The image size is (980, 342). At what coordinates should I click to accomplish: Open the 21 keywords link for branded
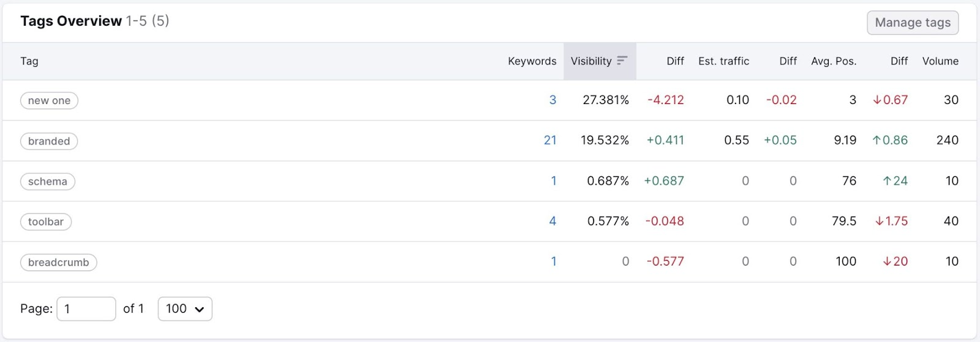[550, 141]
